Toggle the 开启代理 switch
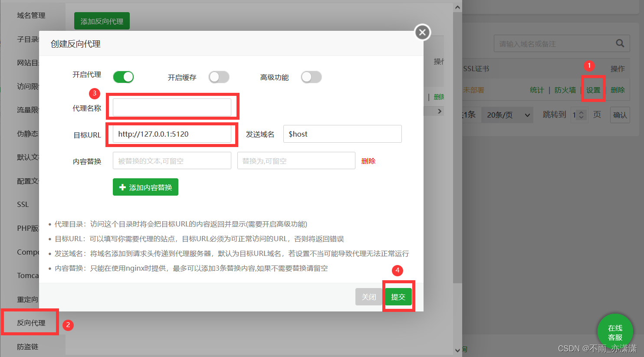The height and width of the screenshot is (357, 644). (124, 77)
